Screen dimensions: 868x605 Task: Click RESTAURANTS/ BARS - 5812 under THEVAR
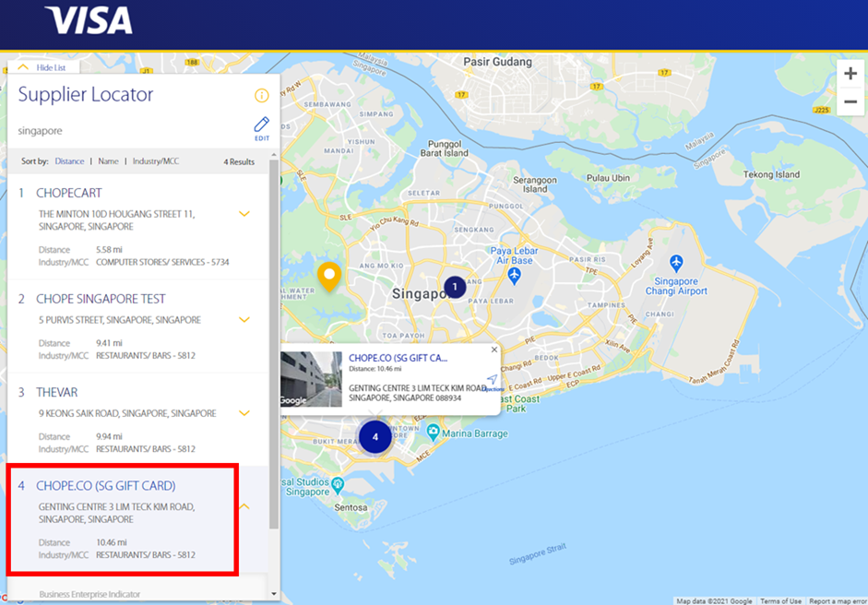coord(146,449)
